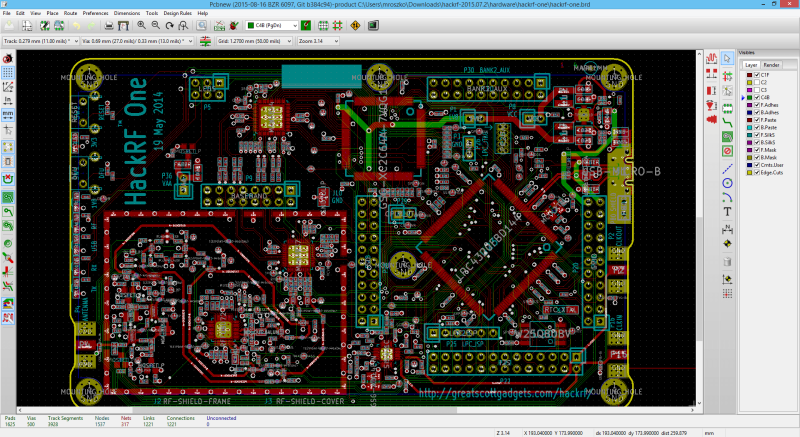Open the Grid size dropdown

pyautogui.click(x=255, y=41)
